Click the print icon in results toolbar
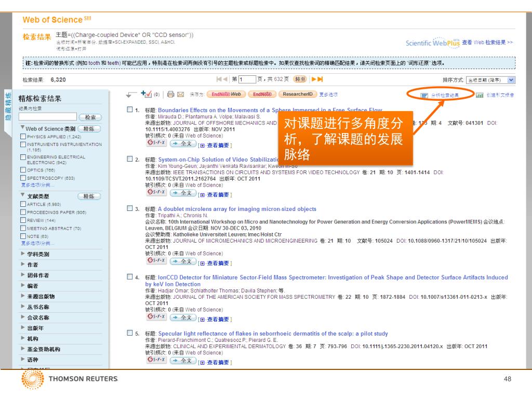The image size is (532, 399). (170, 95)
